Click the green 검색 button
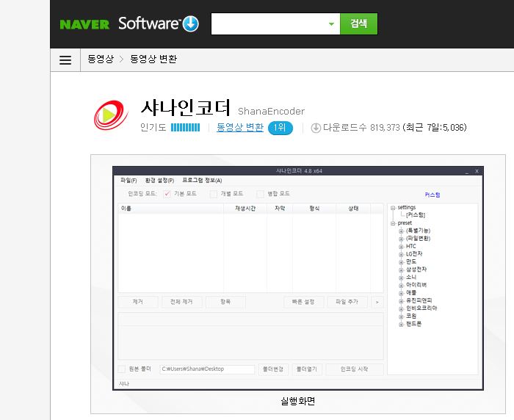This screenshot has width=514, height=420. coord(358,23)
